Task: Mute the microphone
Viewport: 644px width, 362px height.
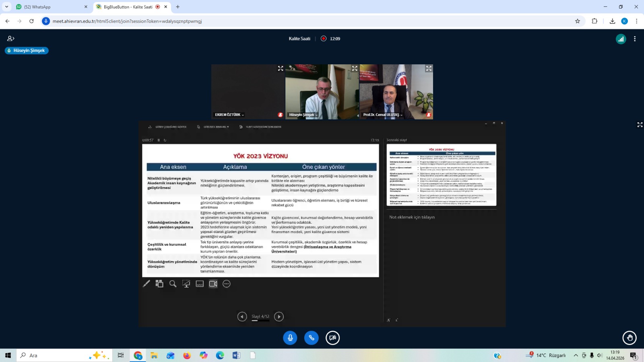Action: tap(290, 338)
